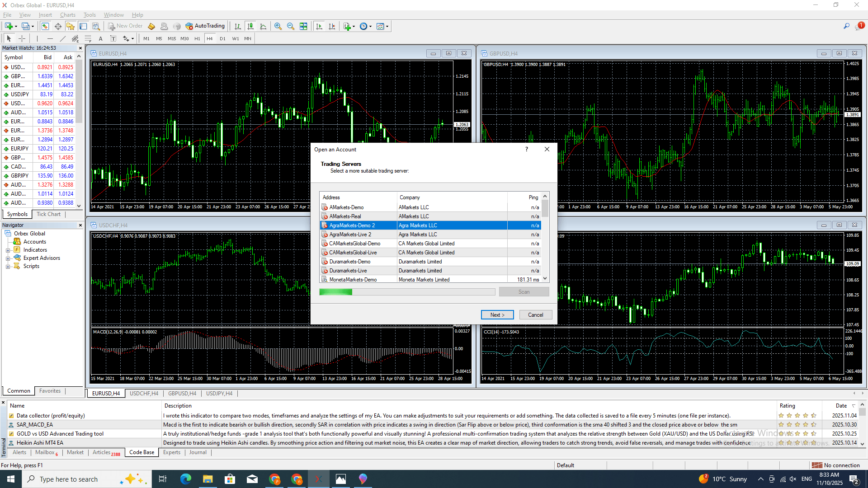Expand the Indicators tree node

(8, 250)
